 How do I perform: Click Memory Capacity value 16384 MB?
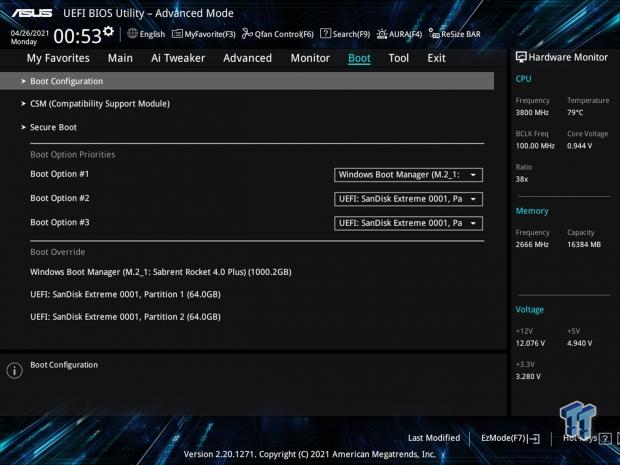tap(584, 244)
